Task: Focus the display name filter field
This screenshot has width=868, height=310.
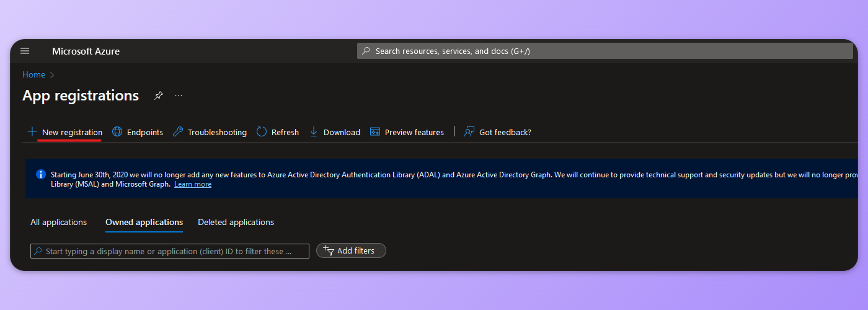Action: coord(170,251)
